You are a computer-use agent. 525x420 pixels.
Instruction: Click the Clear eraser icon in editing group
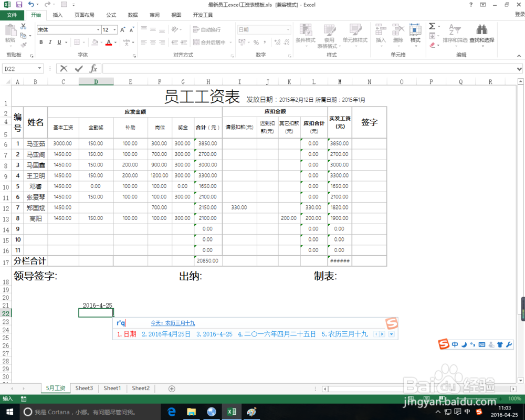click(432, 45)
